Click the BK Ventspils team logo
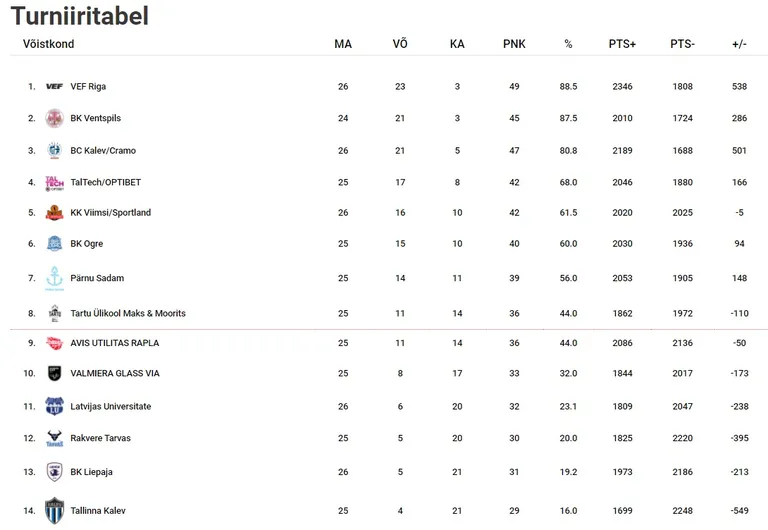This screenshot has height=530, width=768. (x=54, y=118)
